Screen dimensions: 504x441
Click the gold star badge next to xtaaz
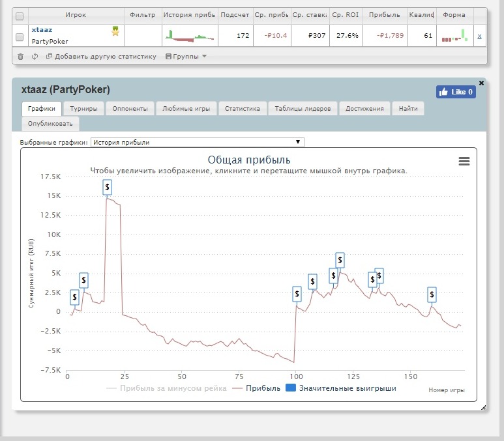(x=115, y=31)
